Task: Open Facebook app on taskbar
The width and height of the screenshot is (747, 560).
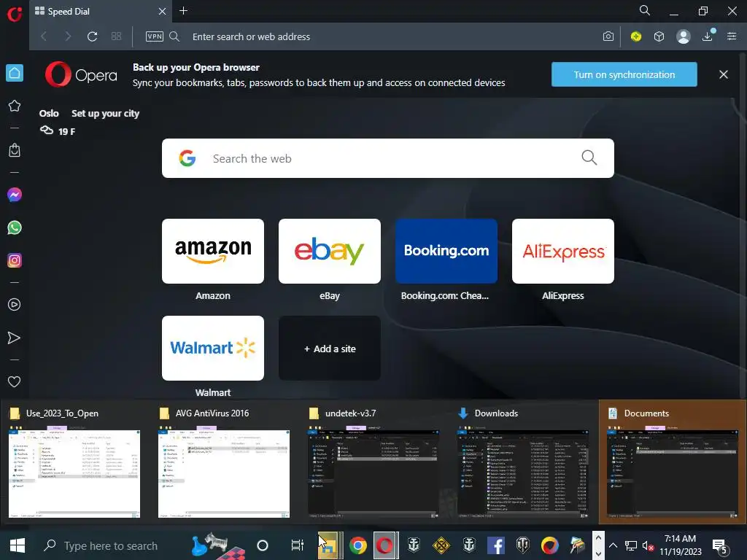Action: [495, 545]
